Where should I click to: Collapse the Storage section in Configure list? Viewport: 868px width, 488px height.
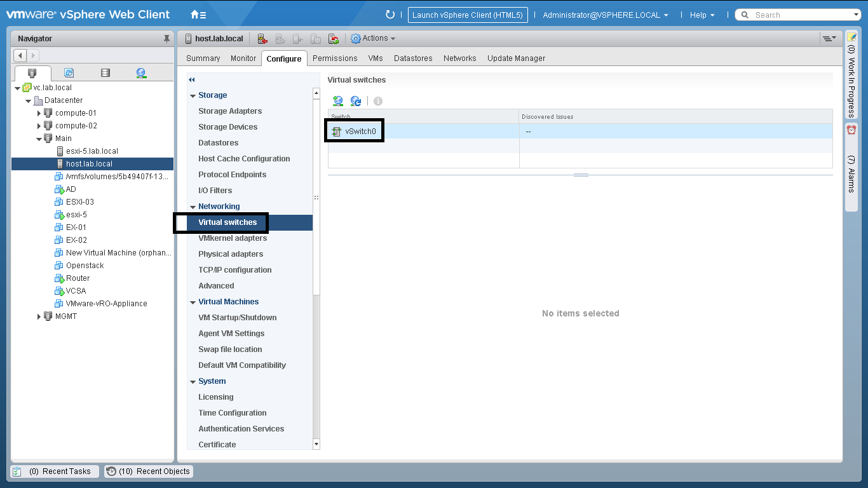pos(193,95)
